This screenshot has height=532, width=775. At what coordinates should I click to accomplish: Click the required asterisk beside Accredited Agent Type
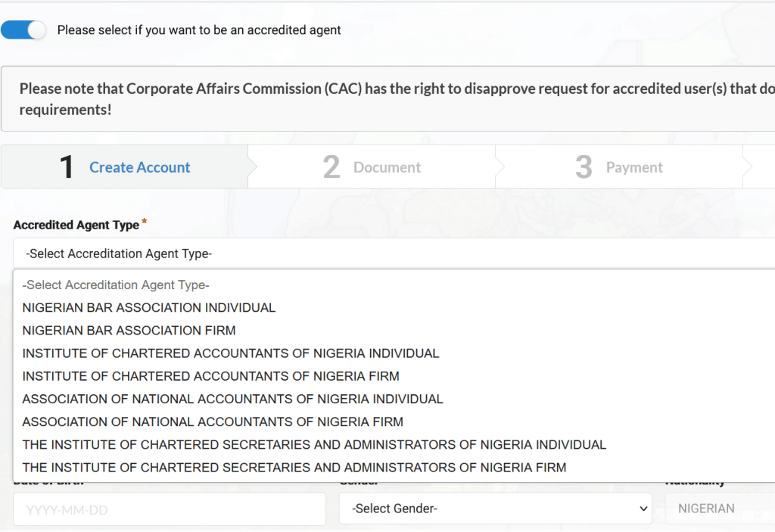click(x=145, y=221)
